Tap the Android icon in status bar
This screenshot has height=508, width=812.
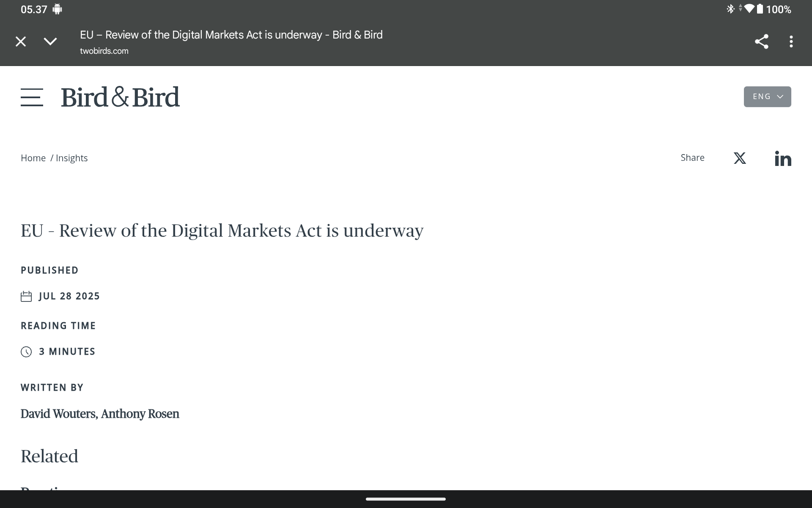57,9
